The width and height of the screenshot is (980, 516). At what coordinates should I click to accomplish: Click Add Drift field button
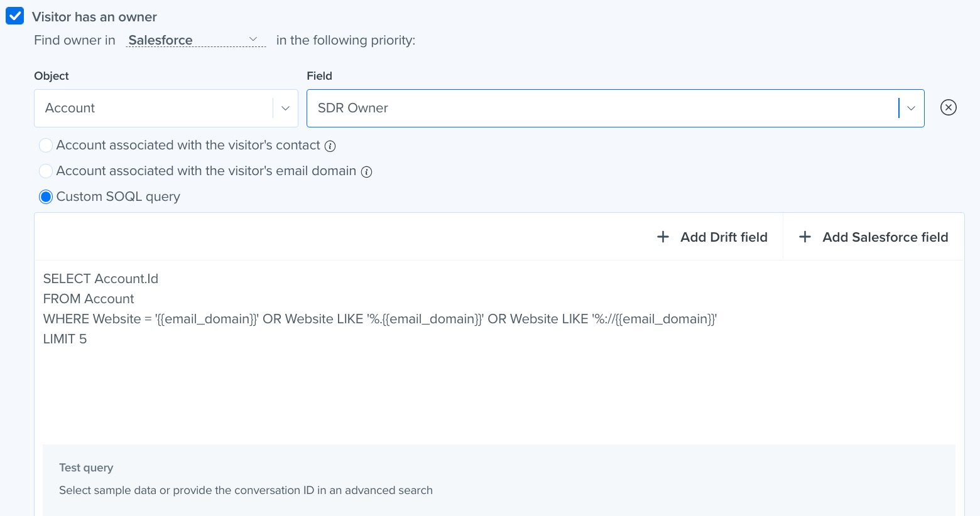712,237
